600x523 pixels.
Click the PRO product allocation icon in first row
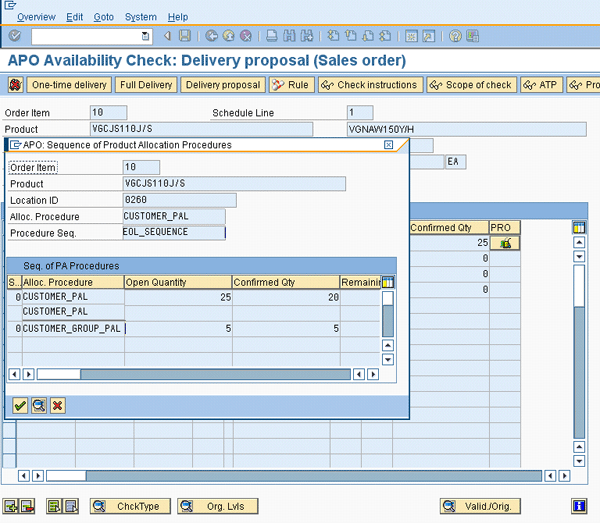505,243
